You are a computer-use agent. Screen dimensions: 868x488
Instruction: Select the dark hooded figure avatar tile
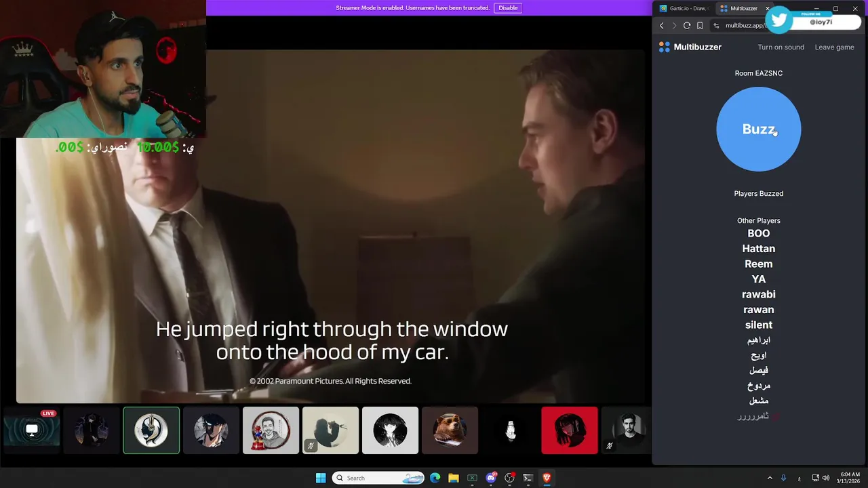92,430
